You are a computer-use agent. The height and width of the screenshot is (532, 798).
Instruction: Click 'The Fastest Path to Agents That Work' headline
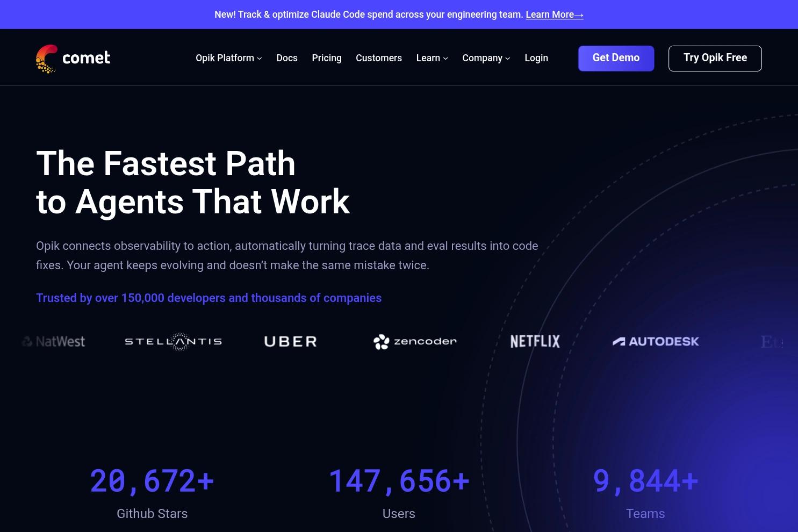tap(193, 182)
